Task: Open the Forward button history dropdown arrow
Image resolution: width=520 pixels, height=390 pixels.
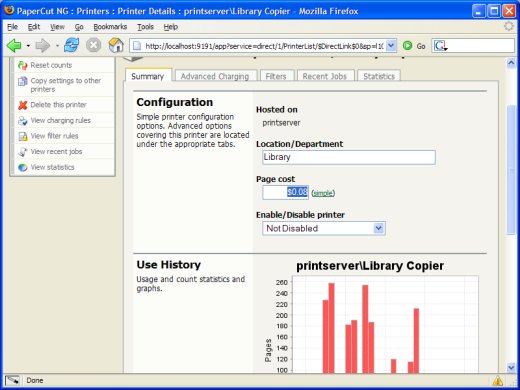Action: pos(57,46)
